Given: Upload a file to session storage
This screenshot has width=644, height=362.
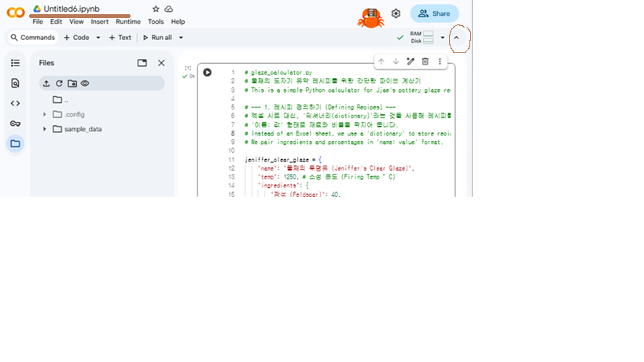Looking at the screenshot, I should pos(46,83).
